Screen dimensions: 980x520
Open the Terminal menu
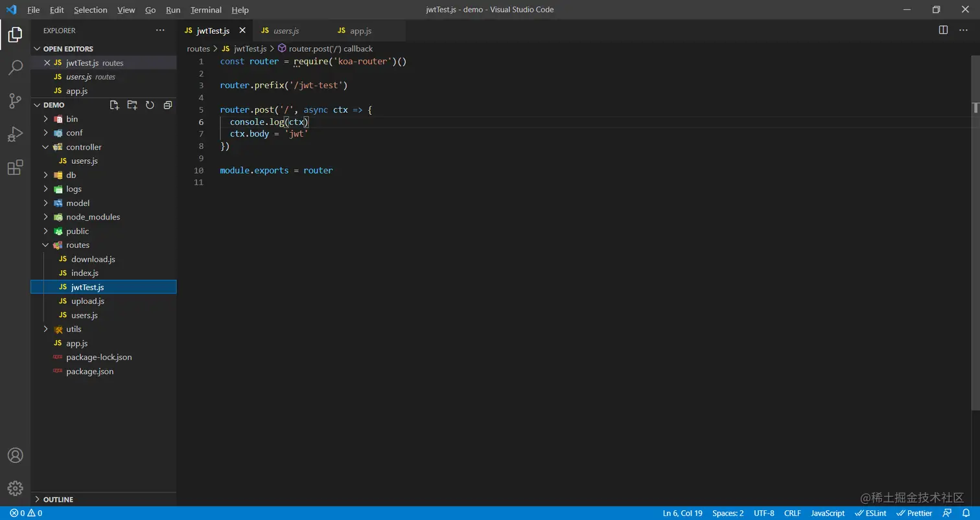point(206,10)
